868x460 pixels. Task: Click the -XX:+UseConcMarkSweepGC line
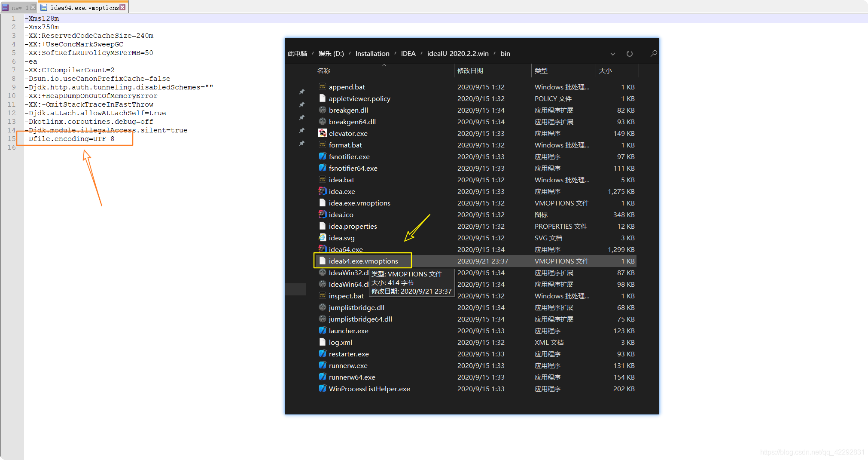(x=74, y=44)
